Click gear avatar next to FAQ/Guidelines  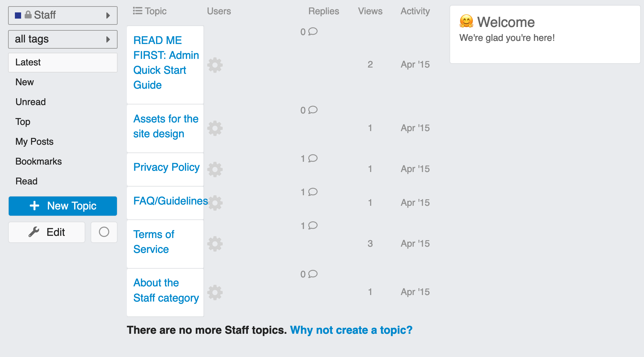coord(216,203)
